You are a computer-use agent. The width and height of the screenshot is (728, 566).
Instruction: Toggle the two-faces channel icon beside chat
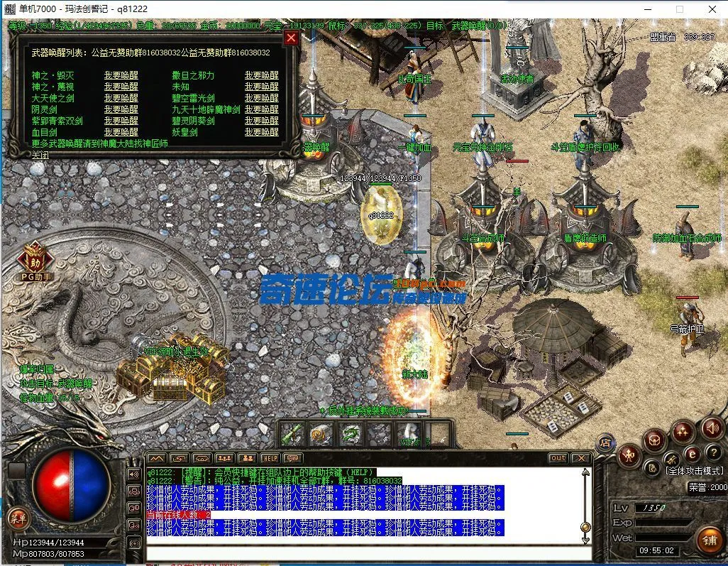pyautogui.click(x=134, y=508)
